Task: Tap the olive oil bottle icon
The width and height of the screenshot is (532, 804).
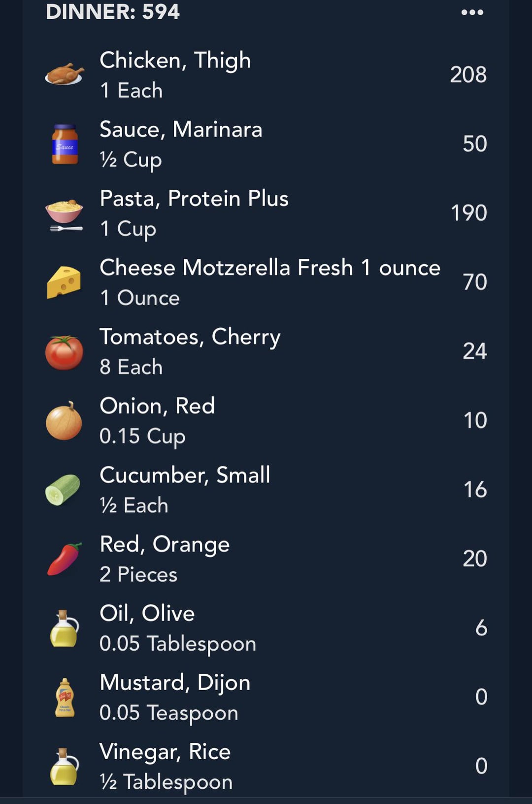Action: [64, 629]
